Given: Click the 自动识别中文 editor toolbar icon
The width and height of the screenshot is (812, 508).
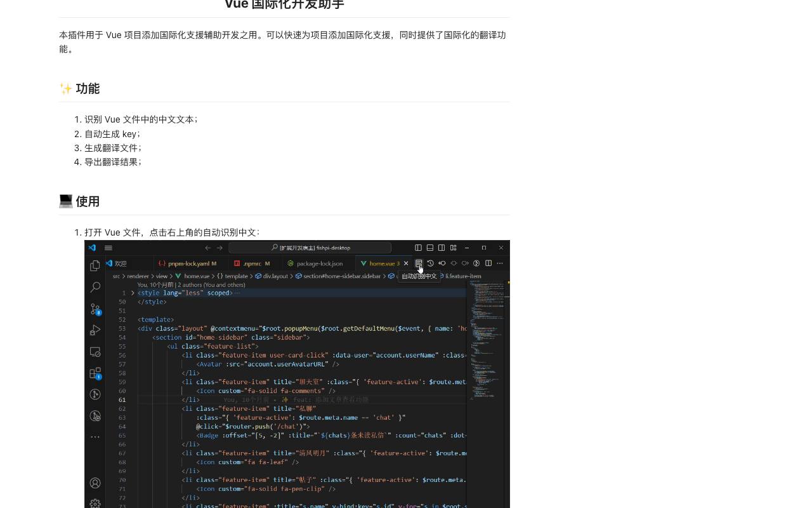Looking at the screenshot, I should click(x=419, y=263).
